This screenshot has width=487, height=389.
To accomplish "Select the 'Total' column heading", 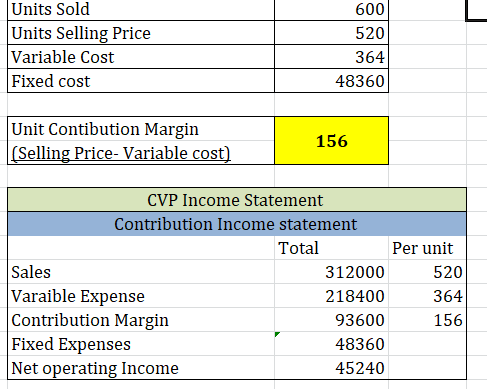I will (298, 248).
